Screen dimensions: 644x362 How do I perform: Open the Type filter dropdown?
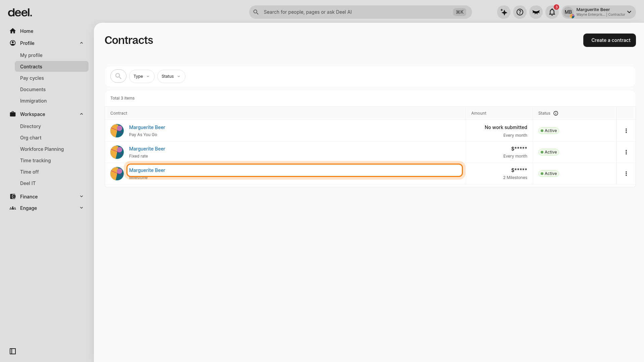click(142, 76)
